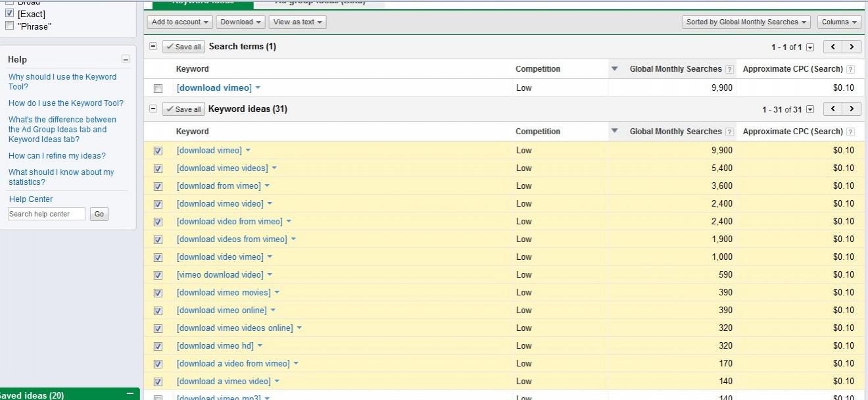
Task: Open the Download dropdown menu
Action: 241,22
